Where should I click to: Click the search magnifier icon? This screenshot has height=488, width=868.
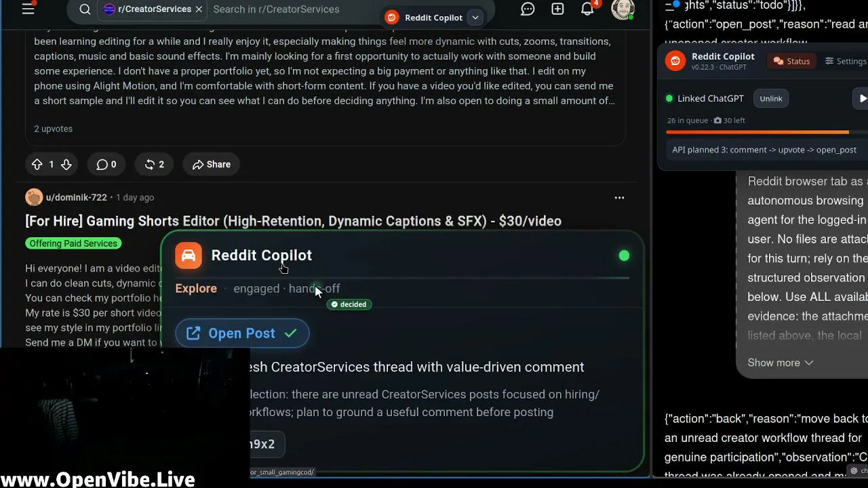point(85,9)
